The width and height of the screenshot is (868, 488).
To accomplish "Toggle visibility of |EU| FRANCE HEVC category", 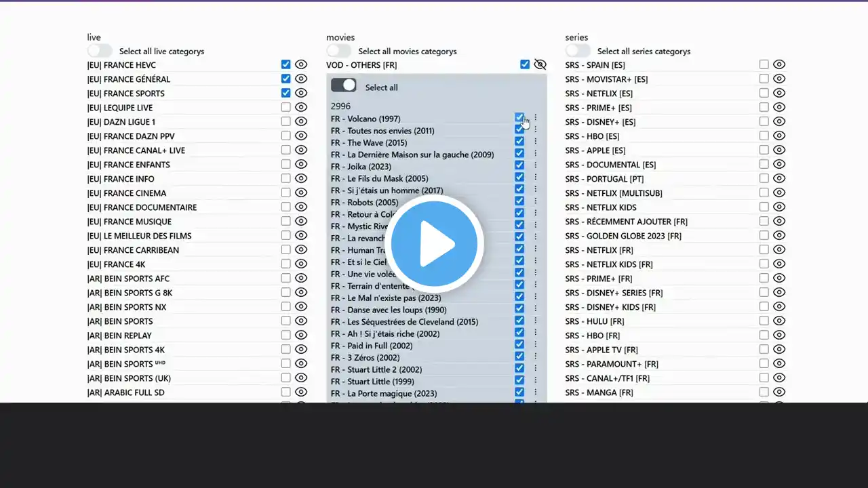I will (301, 64).
